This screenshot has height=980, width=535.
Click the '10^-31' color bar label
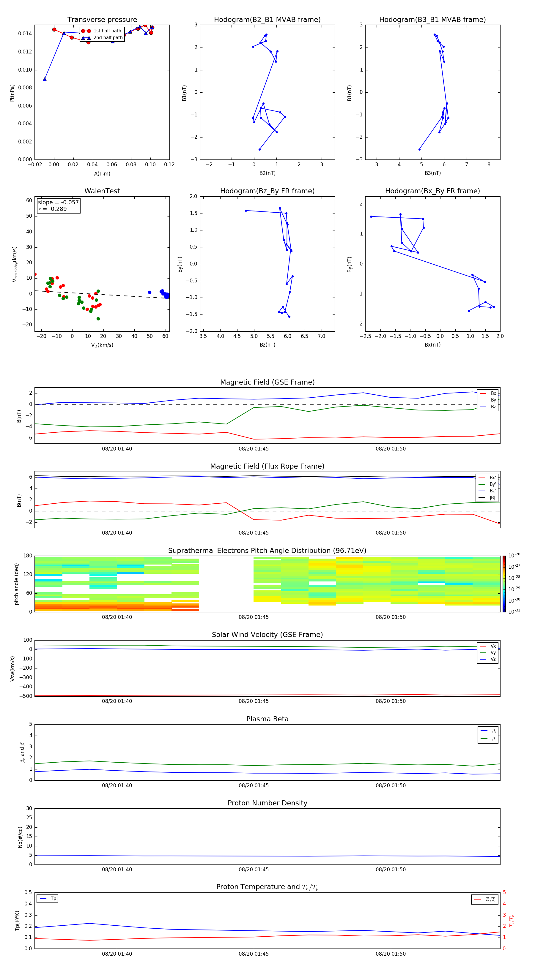[x=514, y=611]
